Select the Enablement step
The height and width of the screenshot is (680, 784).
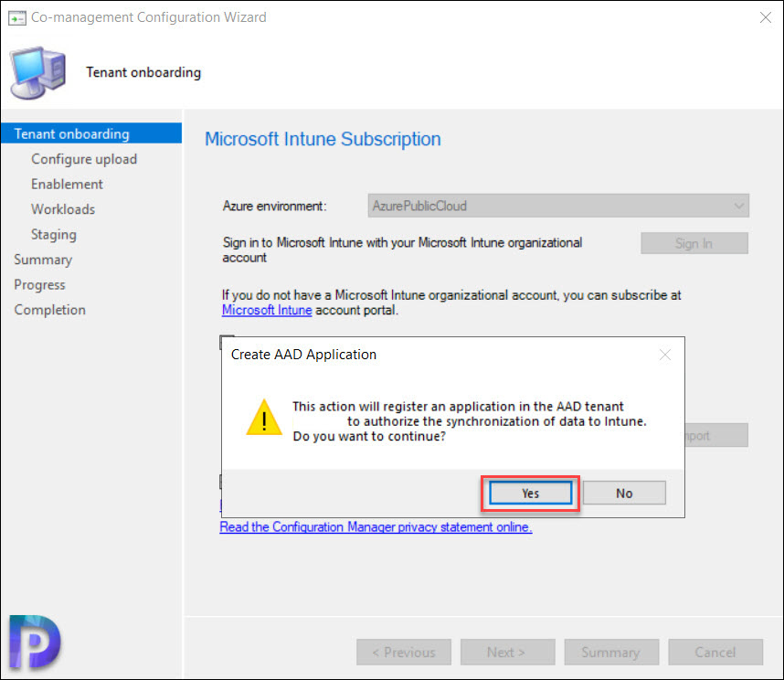(x=67, y=184)
